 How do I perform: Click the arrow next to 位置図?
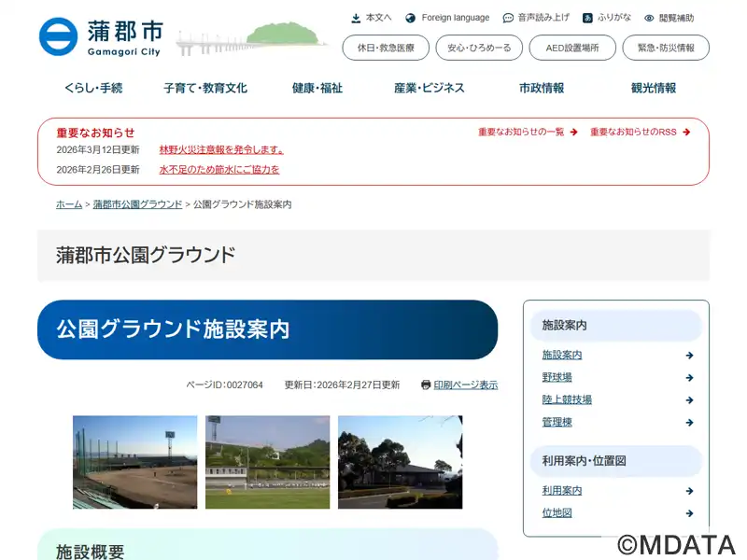(x=689, y=513)
